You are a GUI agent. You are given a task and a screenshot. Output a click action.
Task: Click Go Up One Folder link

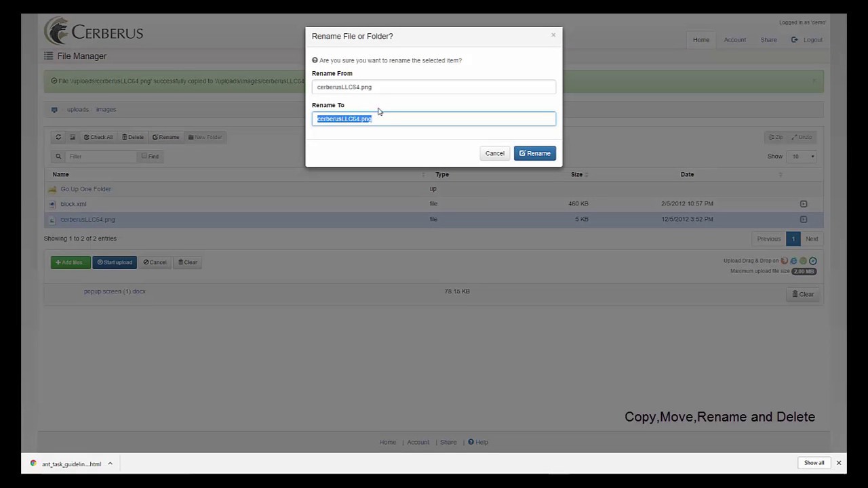(x=85, y=189)
